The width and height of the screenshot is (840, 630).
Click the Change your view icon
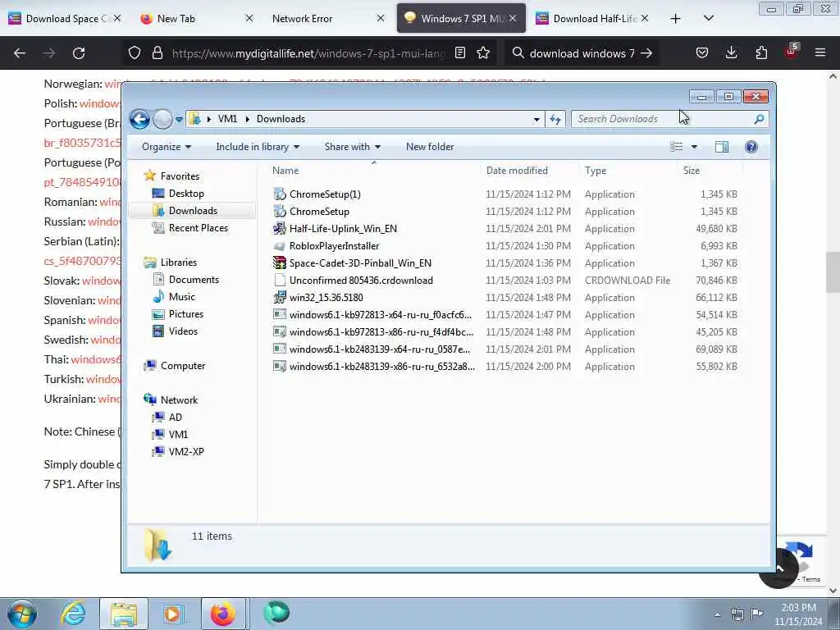tap(677, 147)
